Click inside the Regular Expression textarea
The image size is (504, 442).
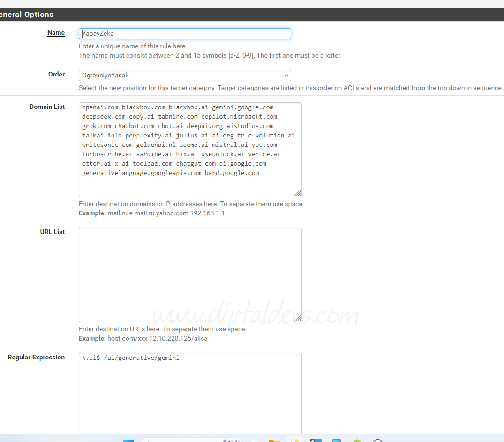[x=190, y=394]
